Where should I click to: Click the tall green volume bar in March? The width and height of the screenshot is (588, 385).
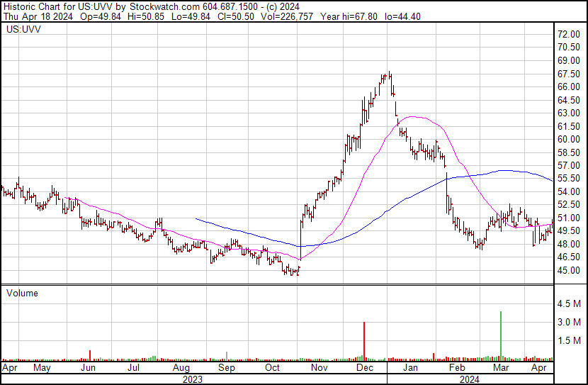click(x=502, y=333)
